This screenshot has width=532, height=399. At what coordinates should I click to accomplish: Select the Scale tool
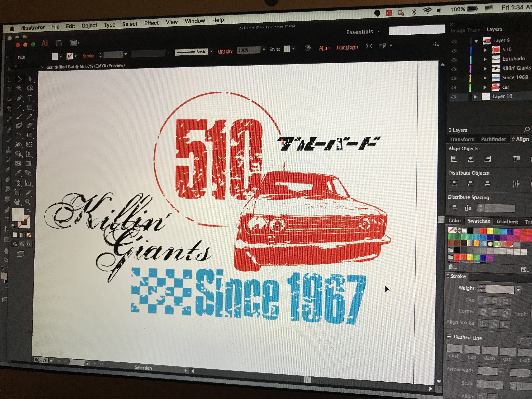pos(29,135)
